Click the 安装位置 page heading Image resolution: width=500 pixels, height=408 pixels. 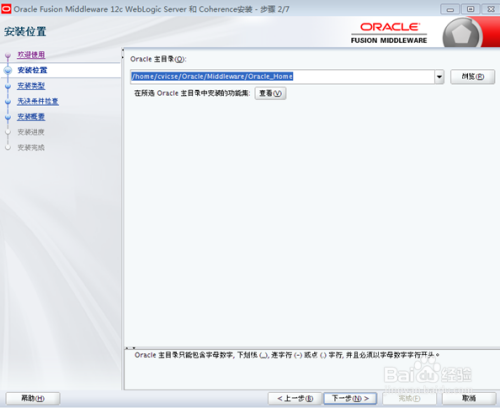pos(25,32)
